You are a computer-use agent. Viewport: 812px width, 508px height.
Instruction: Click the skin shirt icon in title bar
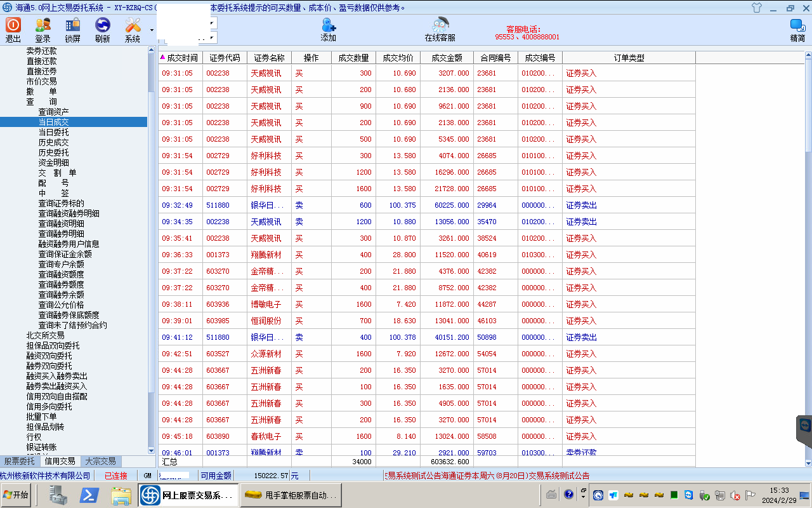(756, 8)
